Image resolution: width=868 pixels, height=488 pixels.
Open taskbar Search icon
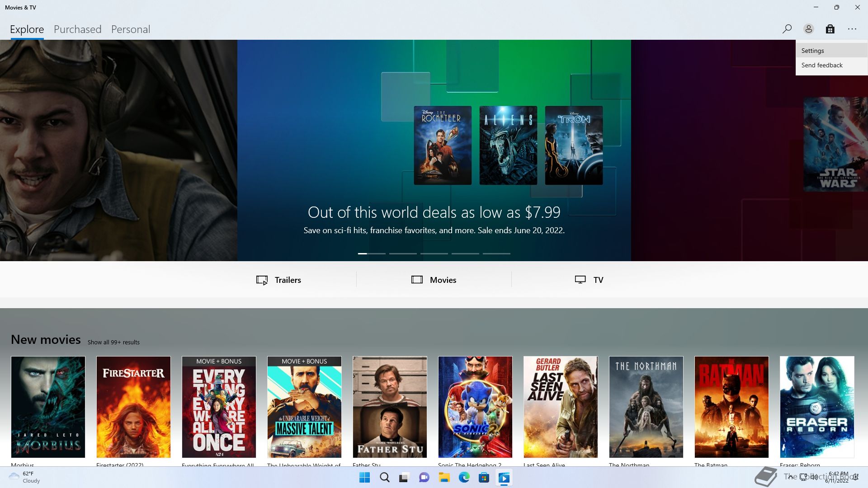point(384,478)
